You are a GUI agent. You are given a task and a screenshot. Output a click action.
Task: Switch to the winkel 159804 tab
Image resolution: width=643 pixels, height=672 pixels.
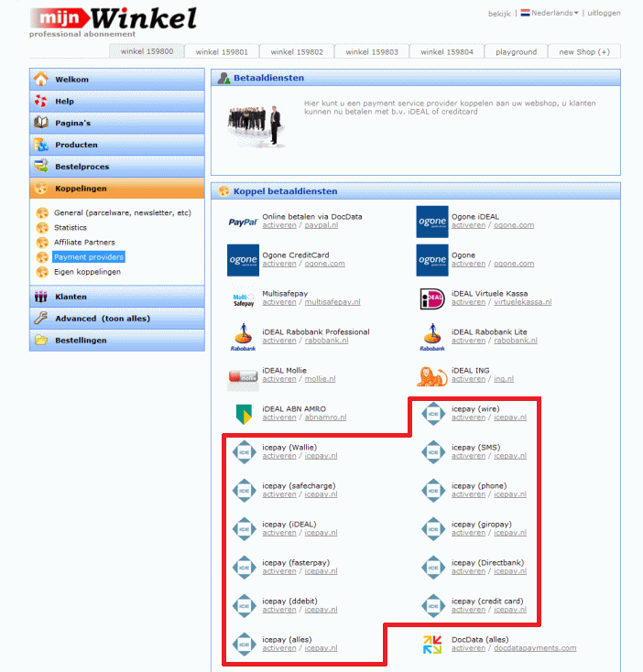447,51
